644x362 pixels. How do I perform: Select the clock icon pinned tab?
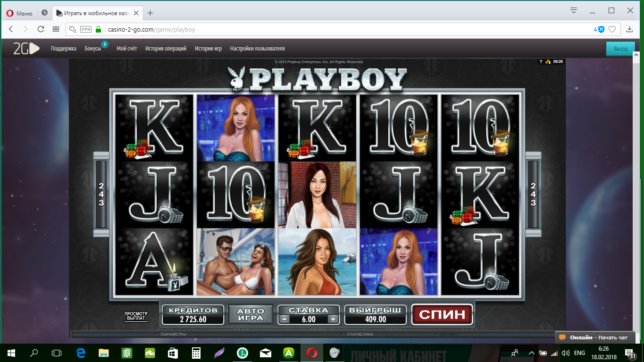click(44, 13)
